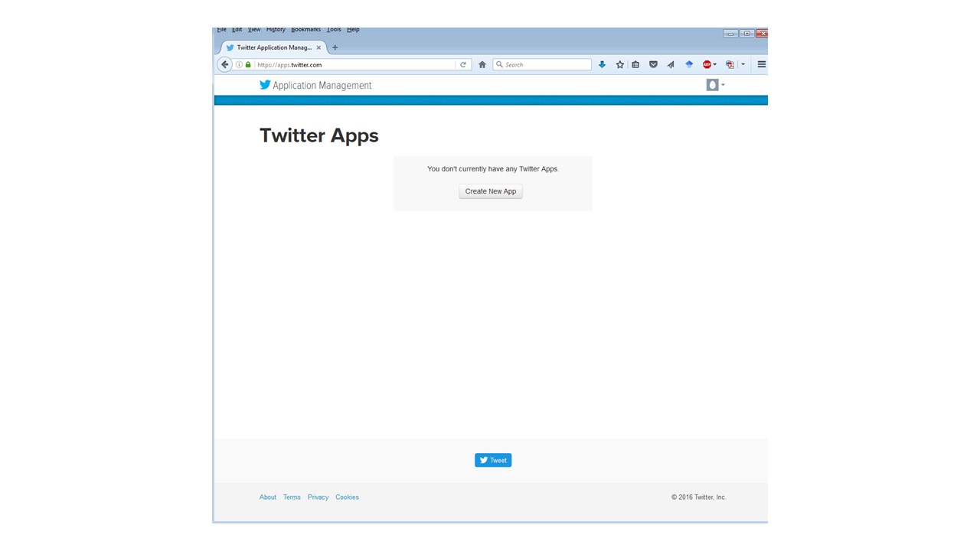
Task: Open the account avatar dropdown caret
Action: [x=723, y=85]
